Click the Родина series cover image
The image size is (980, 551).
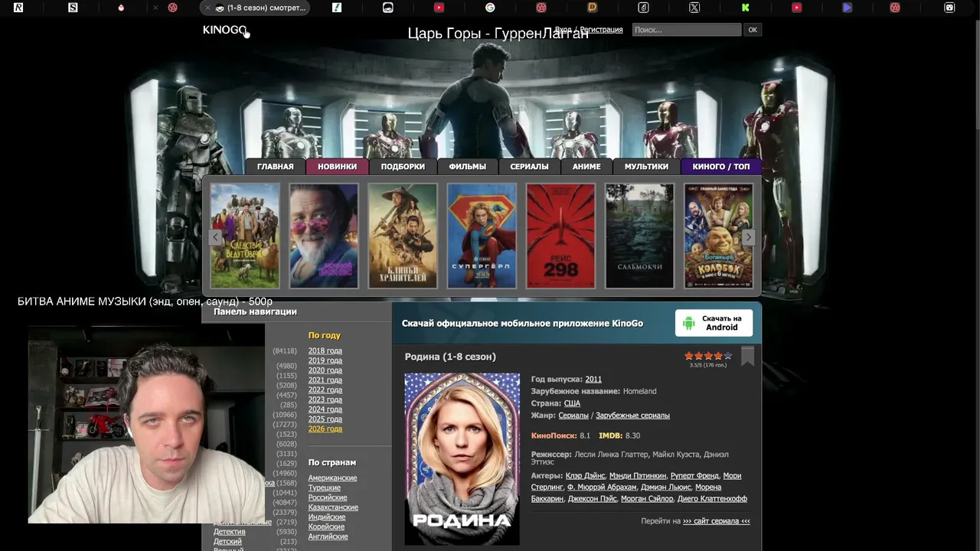(462, 459)
